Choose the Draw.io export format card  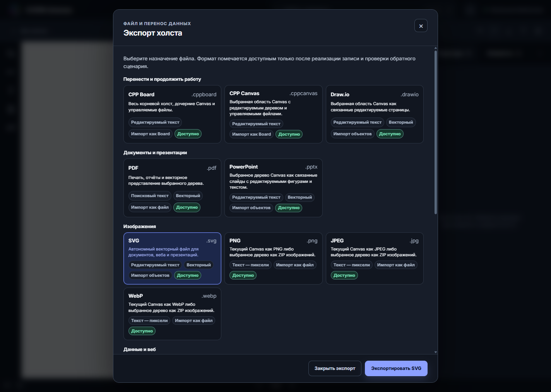[x=375, y=114]
